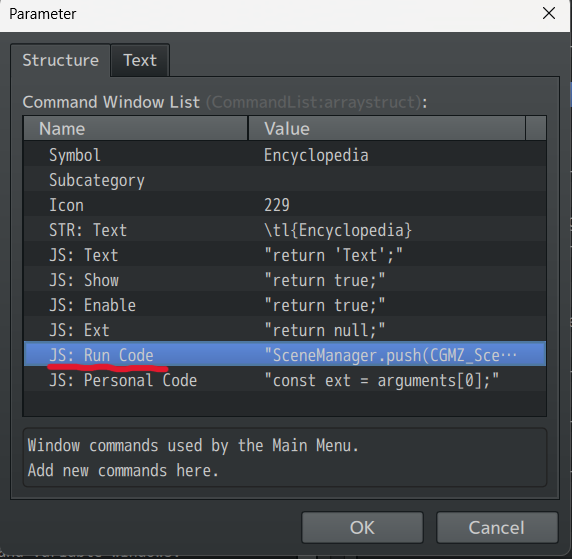Screen dimensions: 572x559
Task: Close the Parameter dialog window
Action: 549,14
